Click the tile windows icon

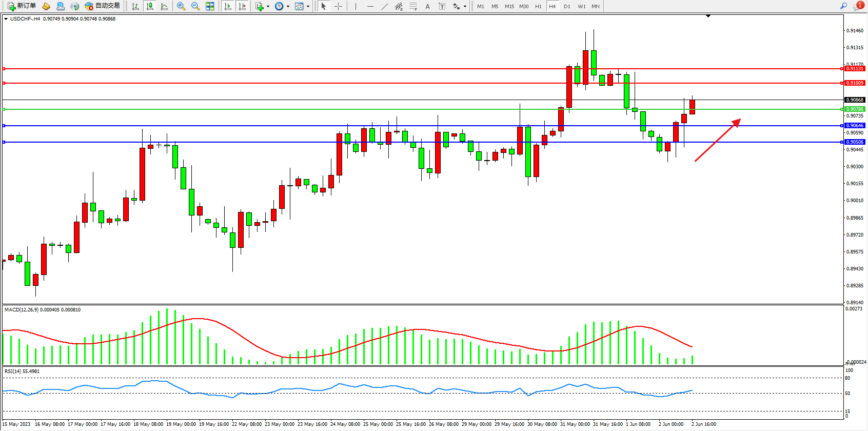210,6
